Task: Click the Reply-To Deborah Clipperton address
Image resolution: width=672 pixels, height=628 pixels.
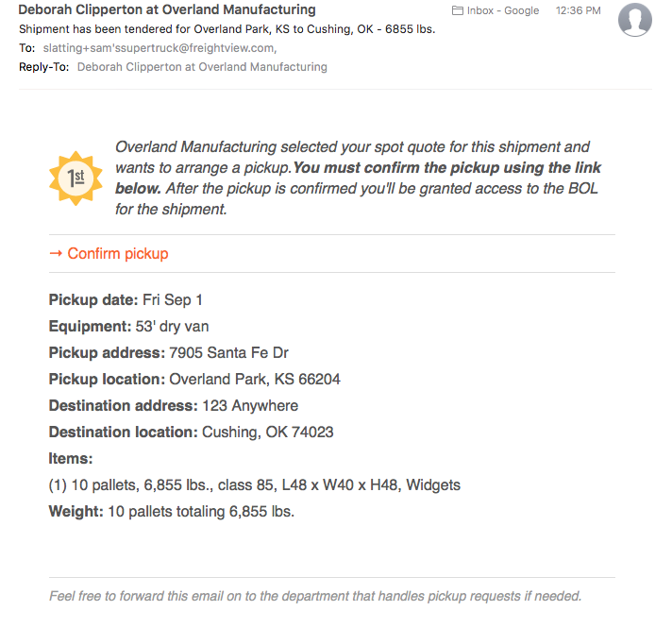Action: (x=202, y=67)
